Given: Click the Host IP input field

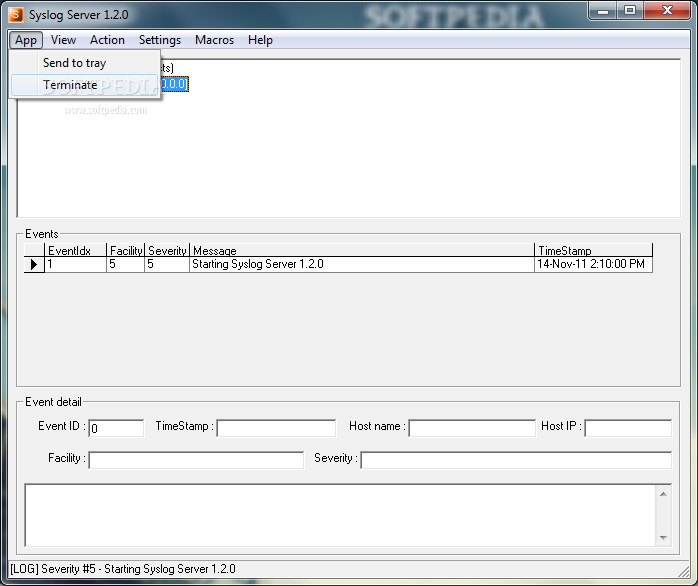Looking at the screenshot, I should click(x=628, y=428).
